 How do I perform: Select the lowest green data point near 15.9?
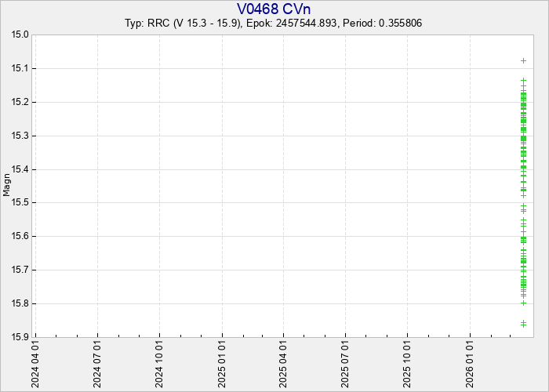pyautogui.click(x=523, y=324)
